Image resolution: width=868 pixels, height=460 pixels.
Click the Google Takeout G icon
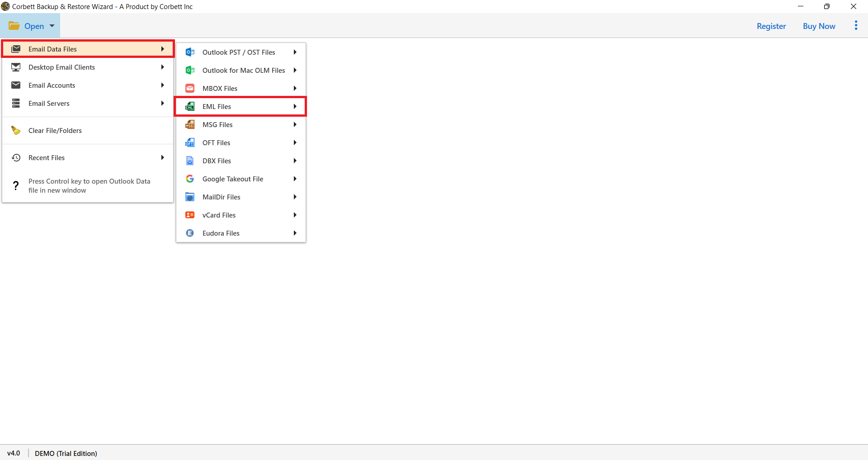point(190,179)
